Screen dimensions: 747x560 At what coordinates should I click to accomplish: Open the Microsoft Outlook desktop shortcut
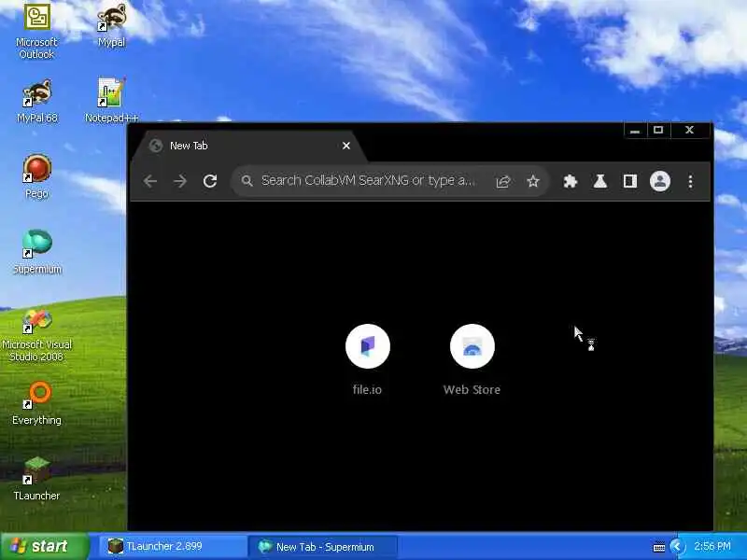click(x=36, y=30)
